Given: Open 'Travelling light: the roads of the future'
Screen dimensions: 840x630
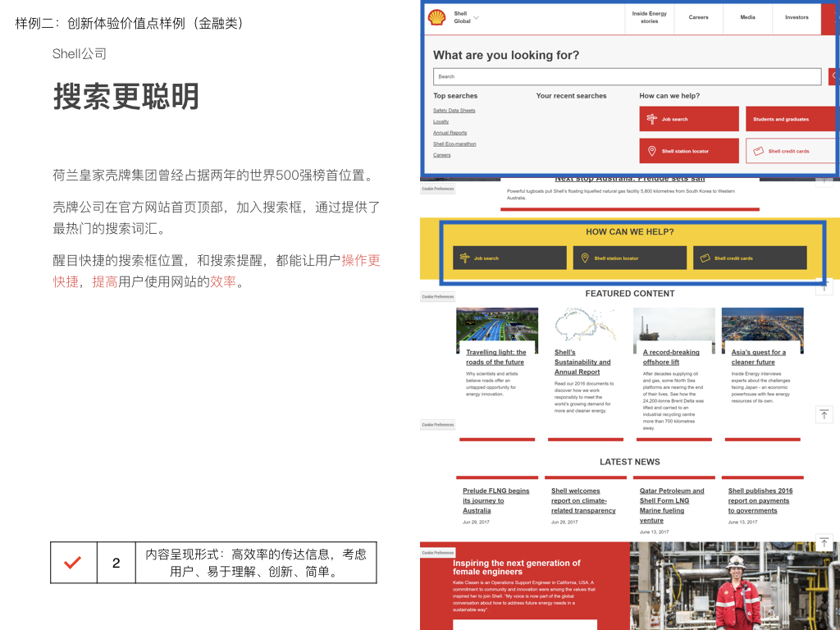Looking at the screenshot, I should 495,358.
